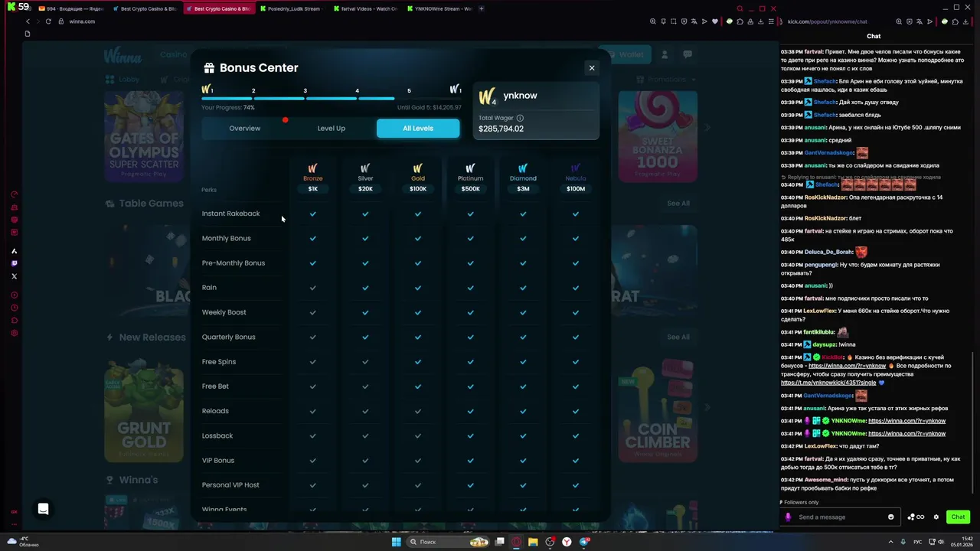Viewport: 980px width, 551px height.
Task: Switch to the Posledniy_Ludik Stream tab
Action: (x=291, y=8)
